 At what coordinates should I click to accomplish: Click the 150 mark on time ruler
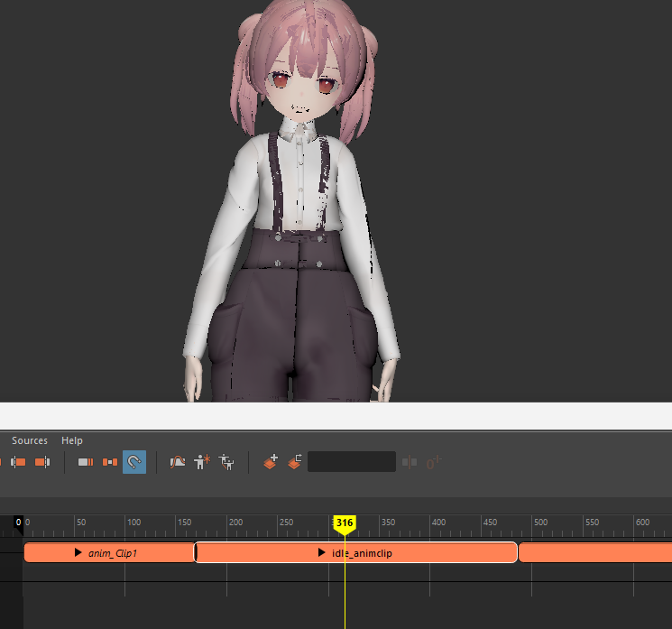tap(184, 523)
